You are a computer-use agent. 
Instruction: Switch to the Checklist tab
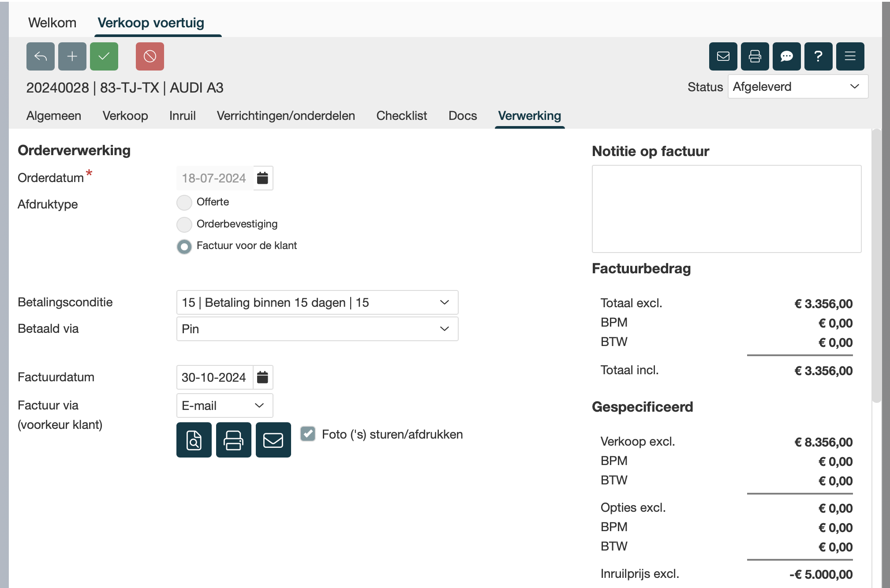coord(401,115)
